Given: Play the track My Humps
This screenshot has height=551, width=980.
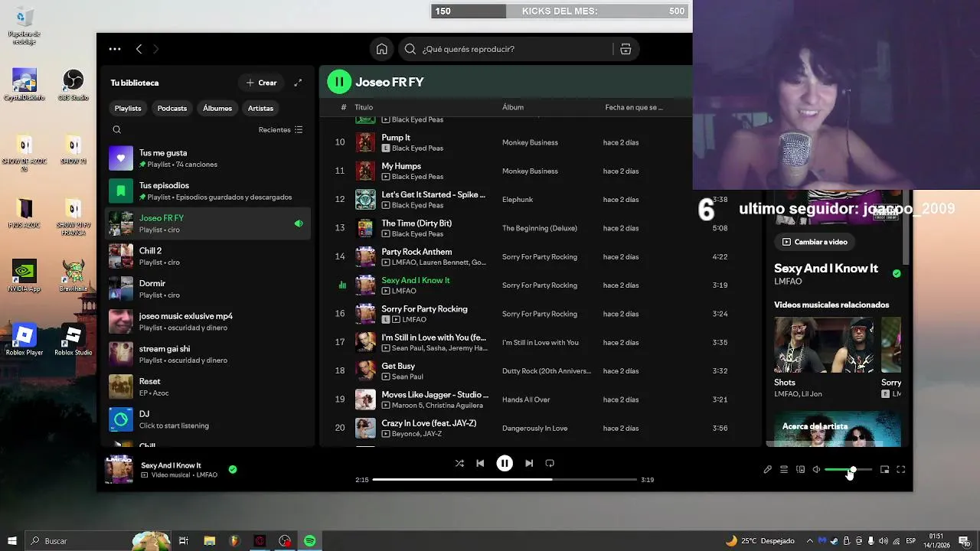Looking at the screenshot, I should point(401,166).
